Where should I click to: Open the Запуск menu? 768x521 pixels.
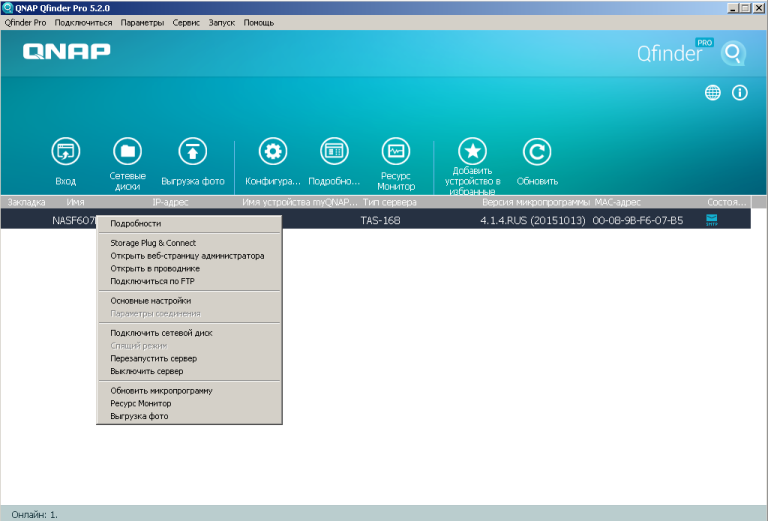[x=221, y=23]
